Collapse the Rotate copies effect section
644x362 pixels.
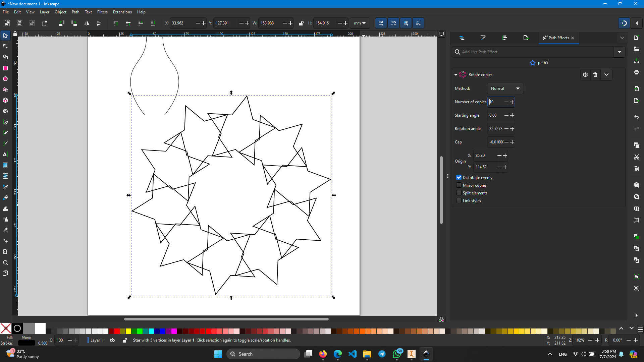tap(455, 75)
